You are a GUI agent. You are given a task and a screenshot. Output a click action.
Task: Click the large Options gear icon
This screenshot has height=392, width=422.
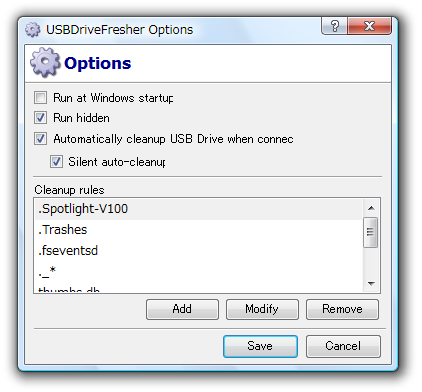click(x=45, y=62)
